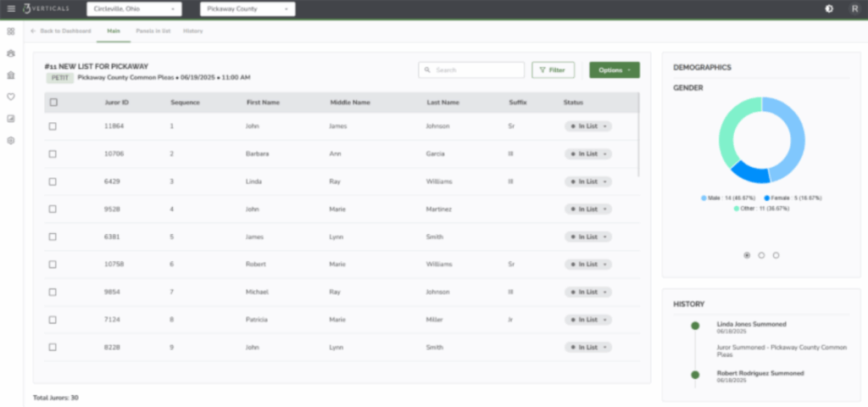Click the Filter button

(x=553, y=70)
